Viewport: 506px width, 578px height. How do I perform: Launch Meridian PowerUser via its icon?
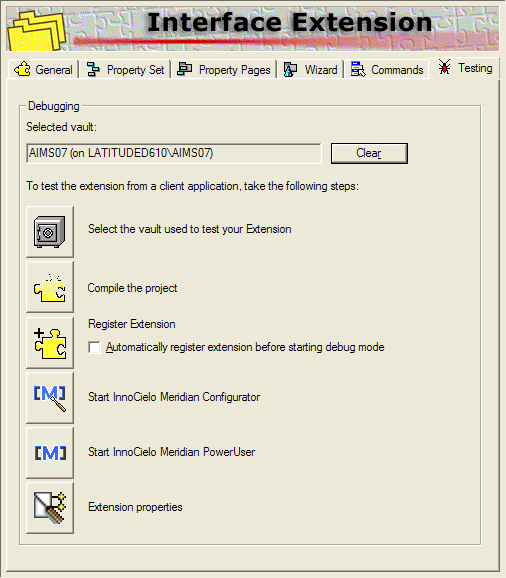click(x=50, y=453)
